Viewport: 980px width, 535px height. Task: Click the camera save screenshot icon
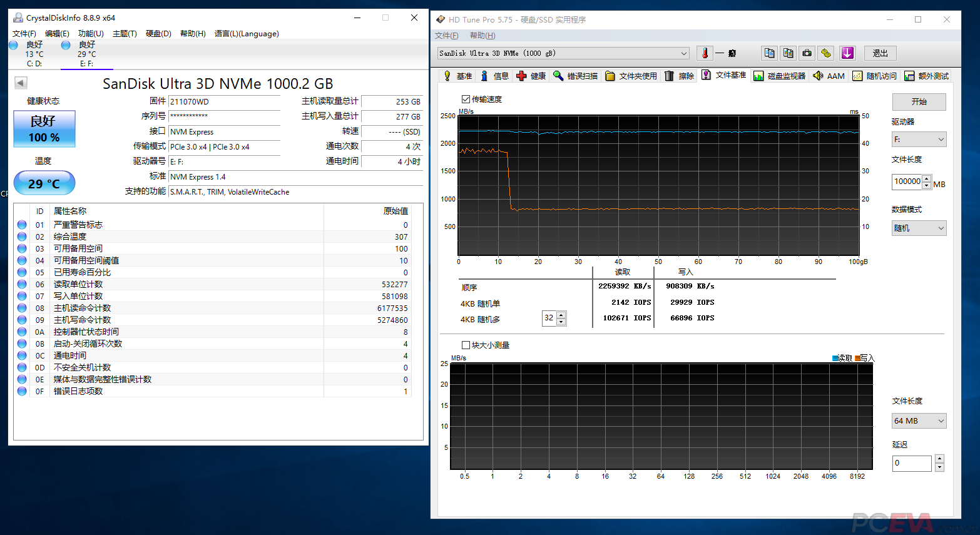(x=807, y=53)
